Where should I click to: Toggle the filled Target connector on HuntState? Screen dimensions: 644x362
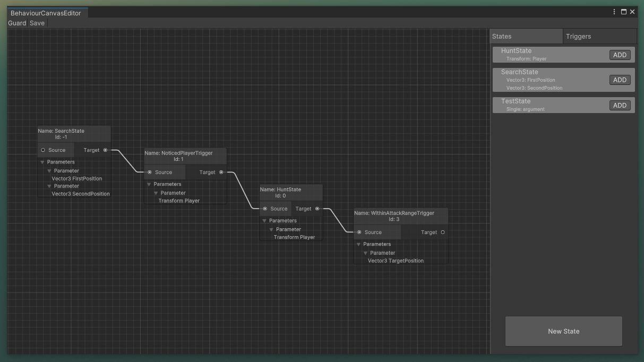pos(317,209)
